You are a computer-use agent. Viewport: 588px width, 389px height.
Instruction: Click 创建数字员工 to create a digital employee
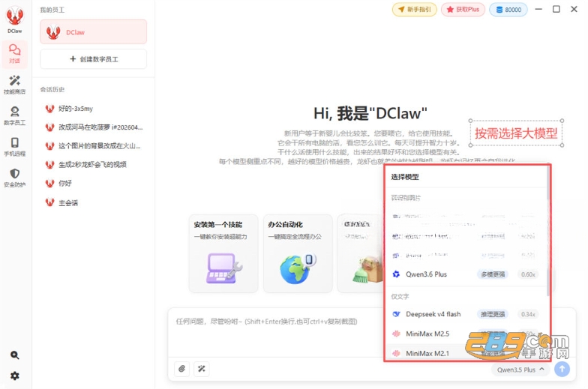pos(93,58)
